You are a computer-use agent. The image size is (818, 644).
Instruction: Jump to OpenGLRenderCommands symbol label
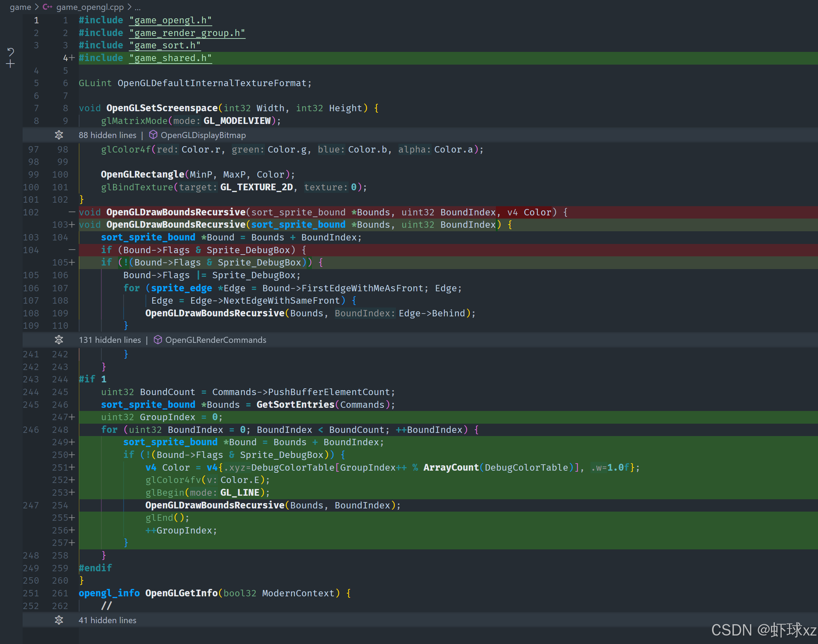[x=216, y=340]
